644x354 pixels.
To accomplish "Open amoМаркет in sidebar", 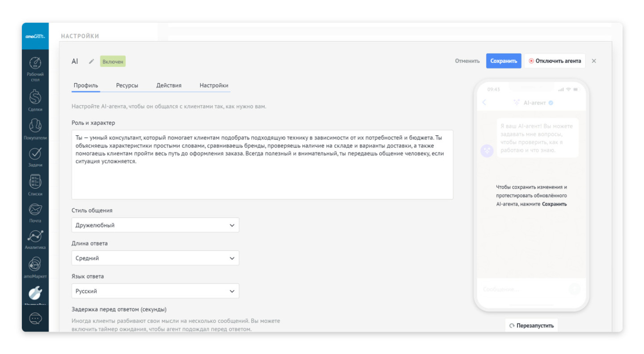I will click(x=35, y=267).
